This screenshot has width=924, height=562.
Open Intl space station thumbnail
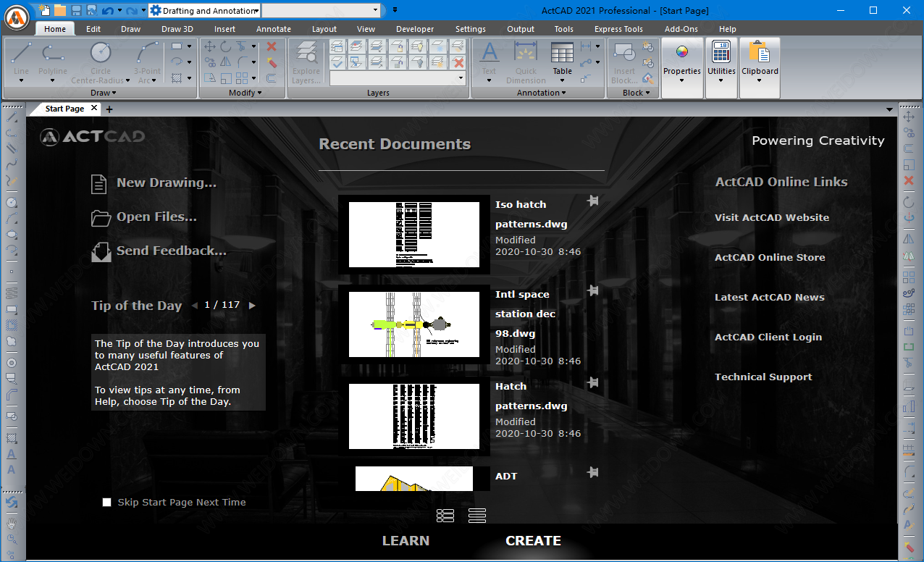click(x=414, y=324)
